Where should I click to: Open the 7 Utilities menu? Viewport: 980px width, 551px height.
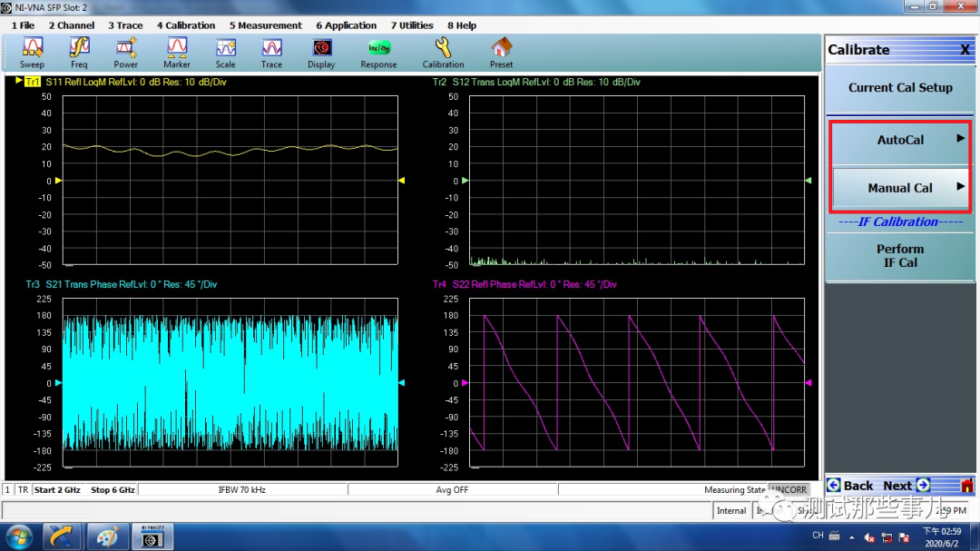point(412,25)
